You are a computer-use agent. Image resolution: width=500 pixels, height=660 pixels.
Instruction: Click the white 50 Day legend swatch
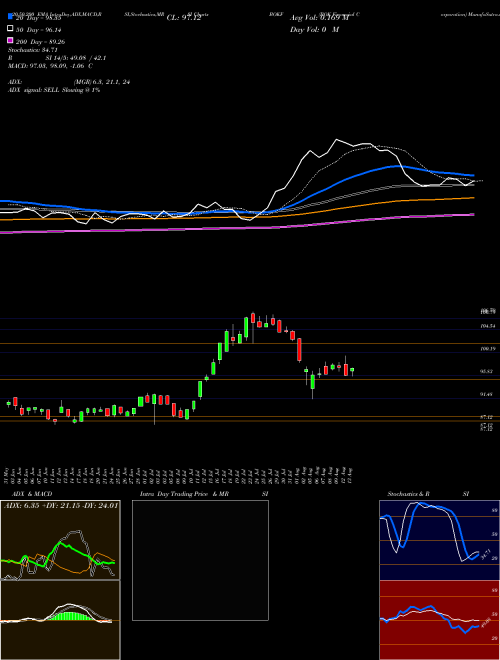[x=11, y=29]
